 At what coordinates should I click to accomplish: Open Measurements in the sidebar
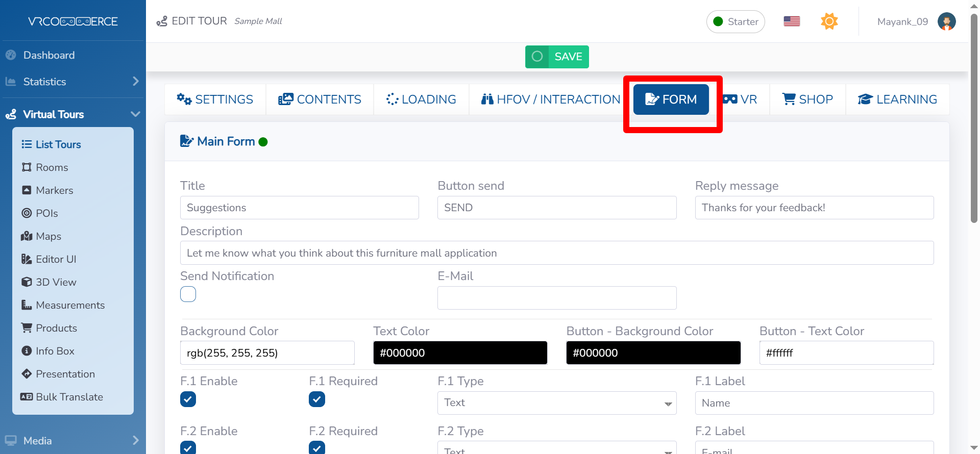click(70, 305)
